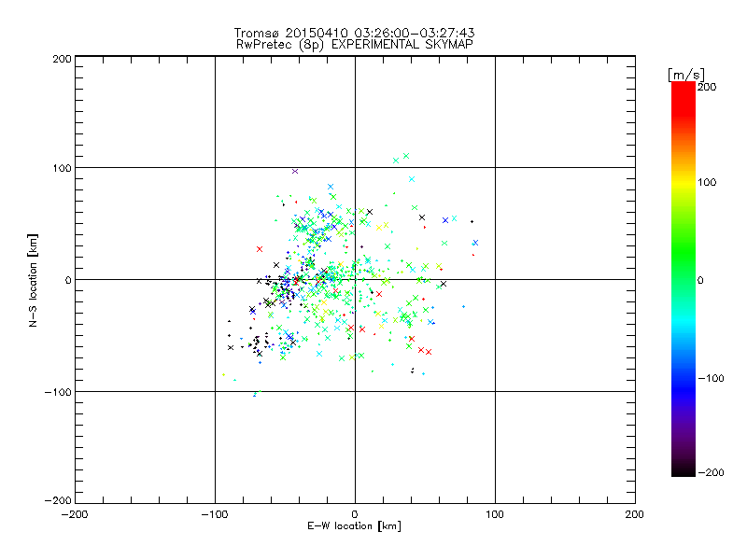Image resolution: width=747 pixels, height=560 pixels.
Task: Click the 'N-S location [km]' axis label
Action: click(x=33, y=281)
